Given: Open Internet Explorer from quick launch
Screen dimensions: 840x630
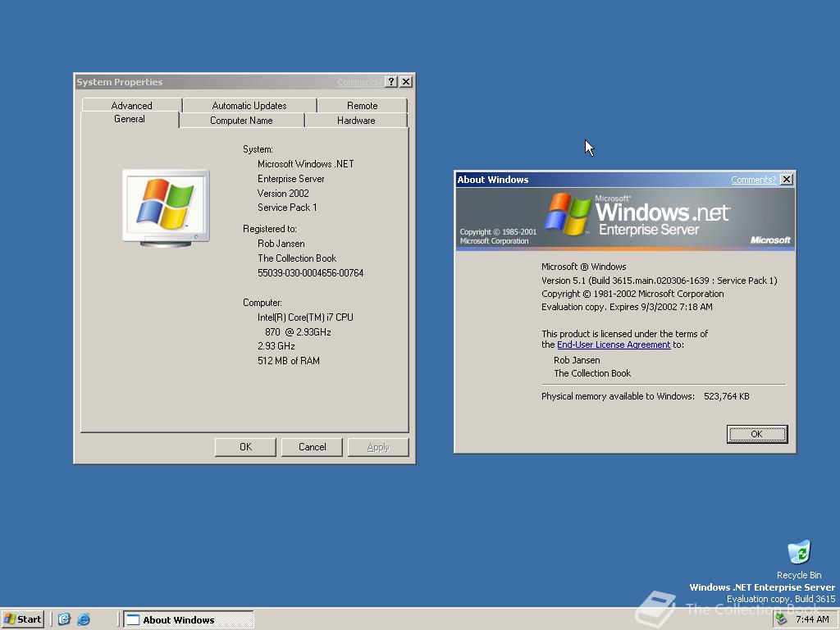Looking at the screenshot, I should click(84, 619).
